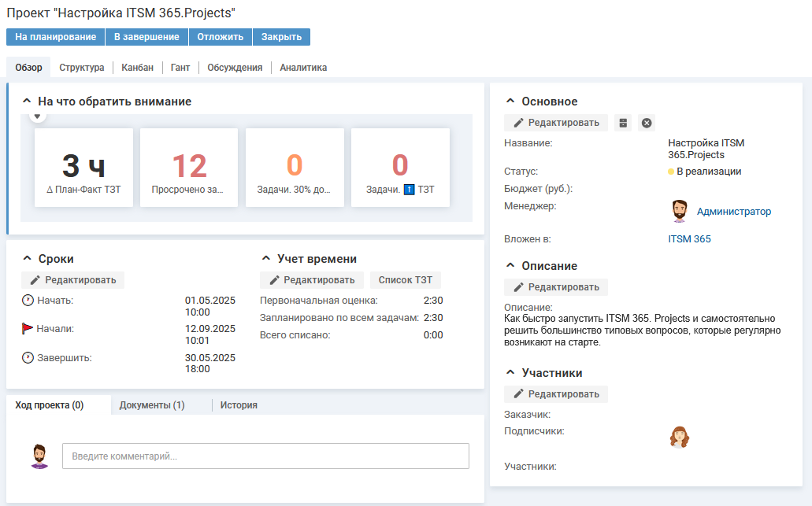Collapse the Учет времени section
The height and width of the screenshot is (506, 812).
coord(266,259)
